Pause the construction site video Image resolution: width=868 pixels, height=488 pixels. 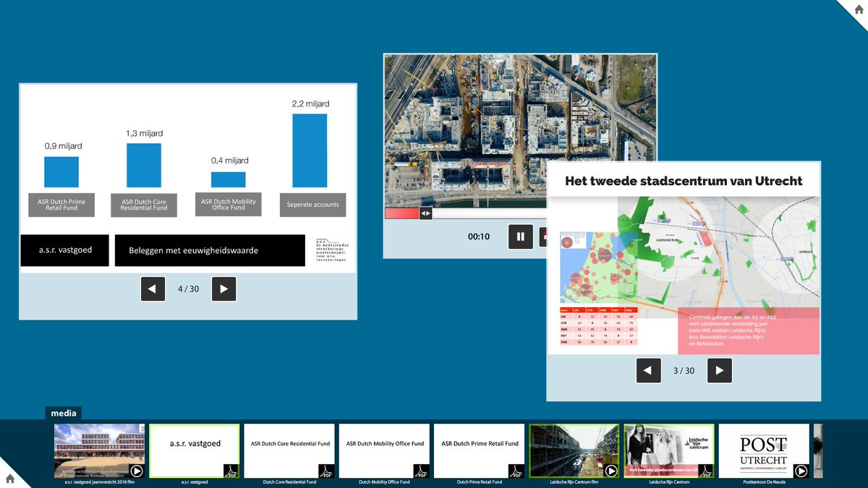[520, 236]
